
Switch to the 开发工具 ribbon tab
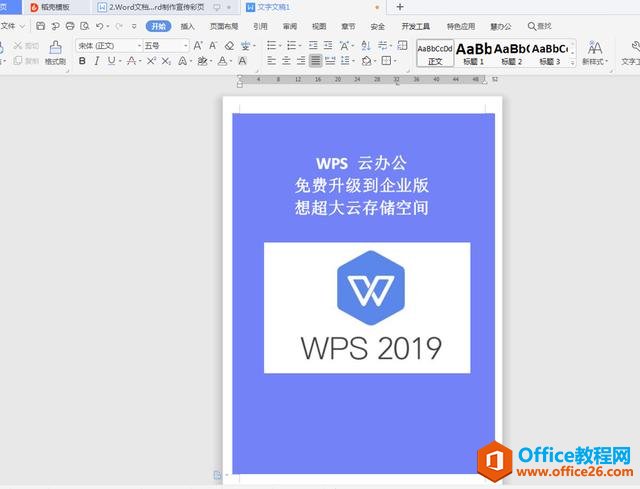[416, 26]
